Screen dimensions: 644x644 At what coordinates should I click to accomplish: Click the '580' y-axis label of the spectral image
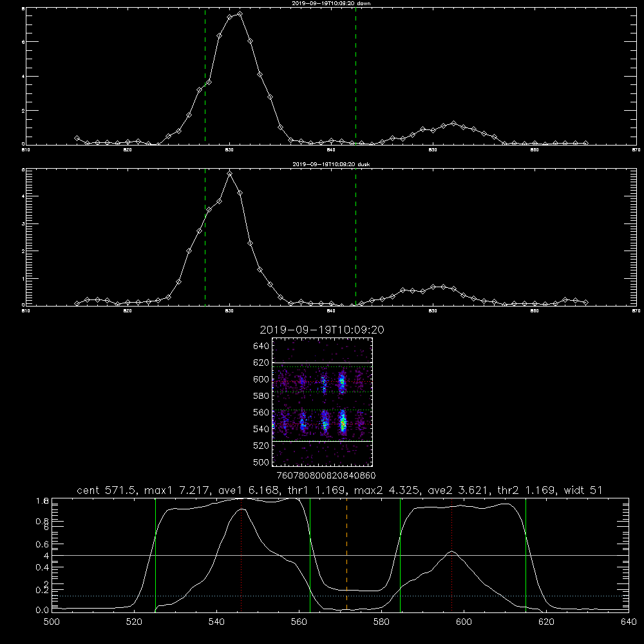pos(261,396)
